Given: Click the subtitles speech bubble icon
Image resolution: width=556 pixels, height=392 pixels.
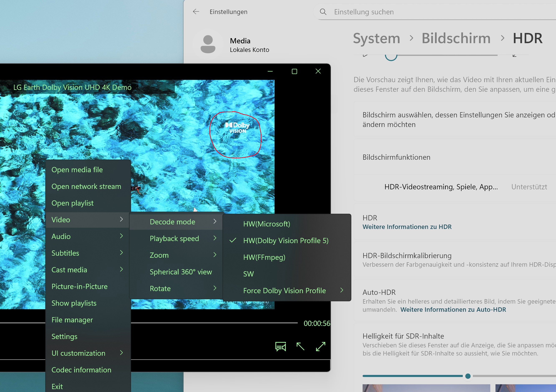Looking at the screenshot, I should (x=280, y=347).
